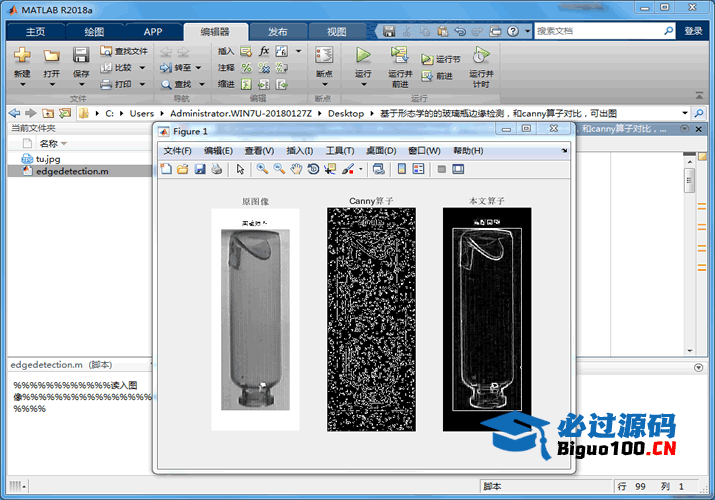Click the Run (运行) green play icon
Viewport: 715px width, 500px height.
coord(362,56)
